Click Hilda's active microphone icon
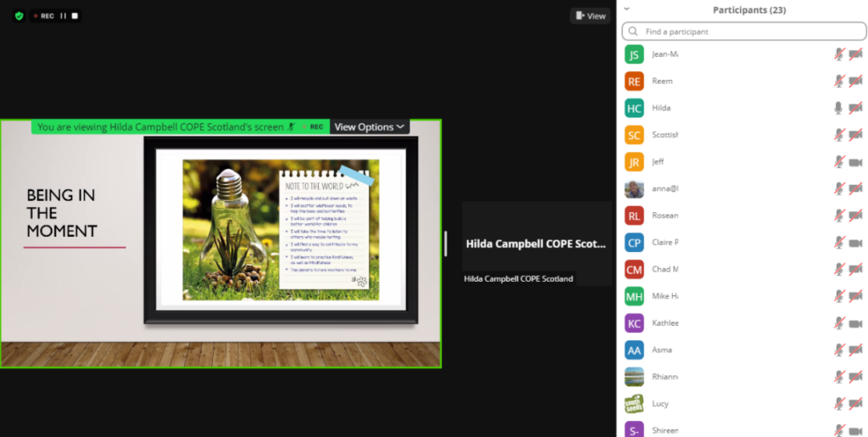This screenshot has width=868, height=437. pos(838,108)
